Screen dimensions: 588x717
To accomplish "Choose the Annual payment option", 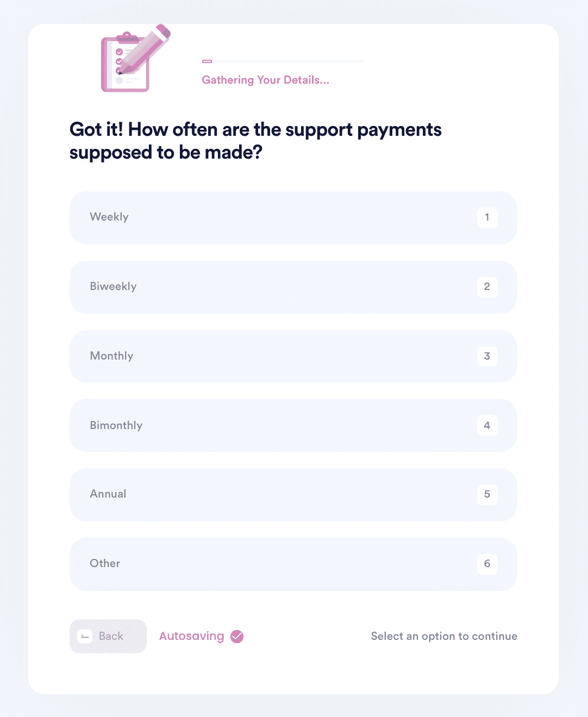I will click(293, 494).
